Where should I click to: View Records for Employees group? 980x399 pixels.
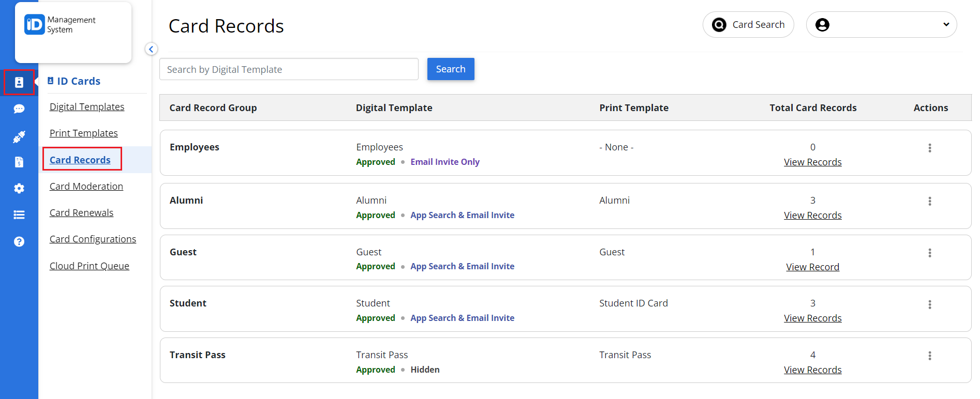click(x=812, y=162)
